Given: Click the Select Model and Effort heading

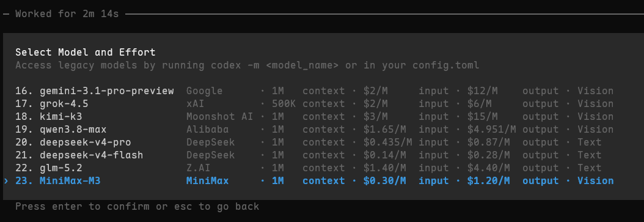Looking at the screenshot, I should [x=86, y=52].
